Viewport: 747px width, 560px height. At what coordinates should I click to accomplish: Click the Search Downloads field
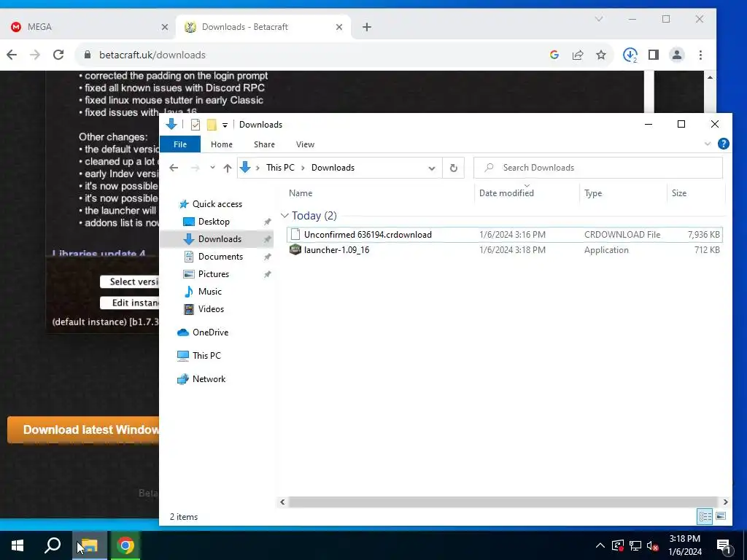tap(598, 168)
